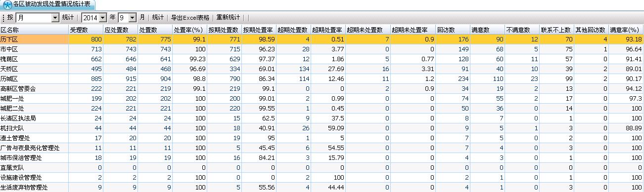This screenshot has height=192, width=644.
Task: Click the 满意数 column header
Action: point(488,30)
